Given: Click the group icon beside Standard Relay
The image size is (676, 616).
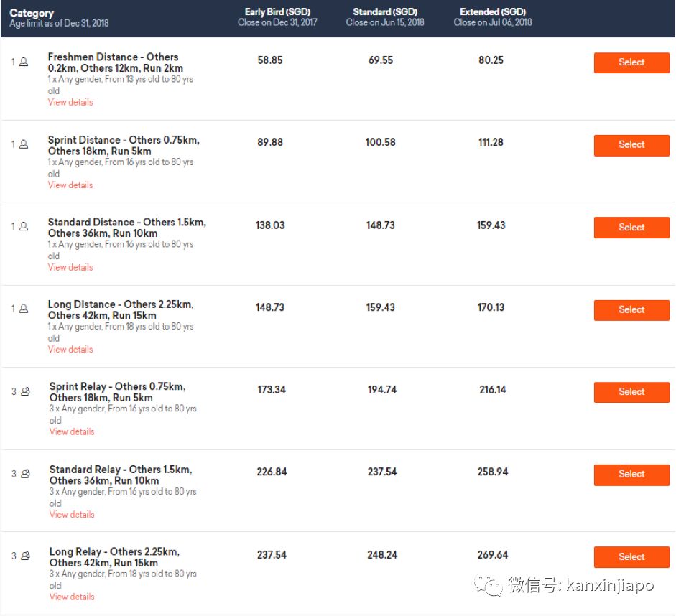Looking at the screenshot, I should coord(25,474).
